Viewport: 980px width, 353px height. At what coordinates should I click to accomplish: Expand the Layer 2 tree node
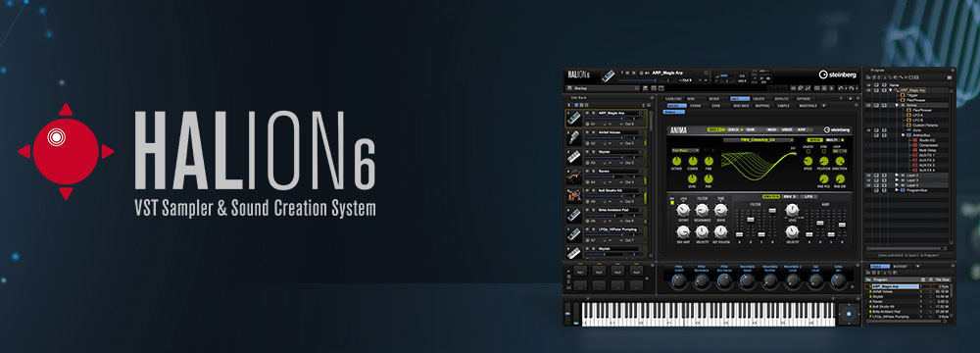pyautogui.click(x=897, y=176)
